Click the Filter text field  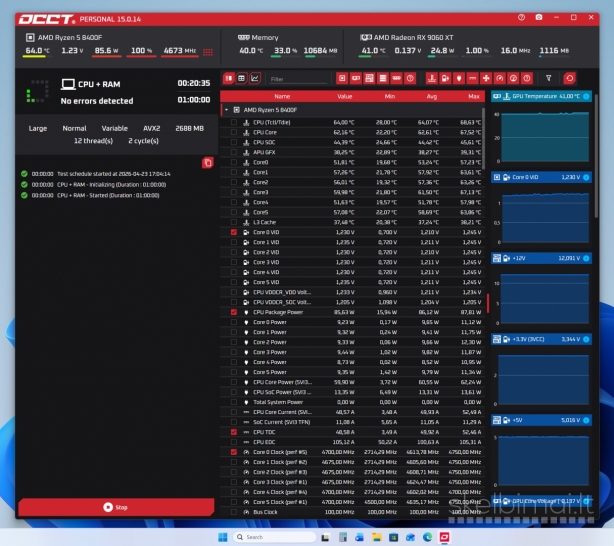click(298, 79)
